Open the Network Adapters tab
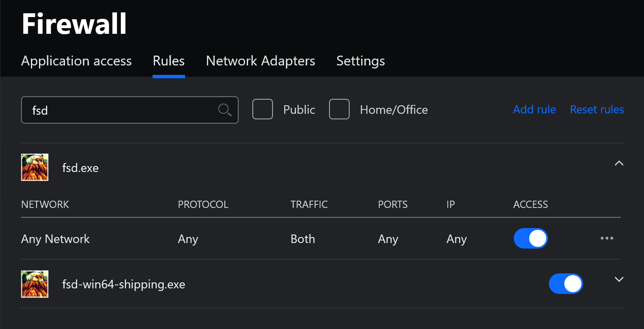 261,61
